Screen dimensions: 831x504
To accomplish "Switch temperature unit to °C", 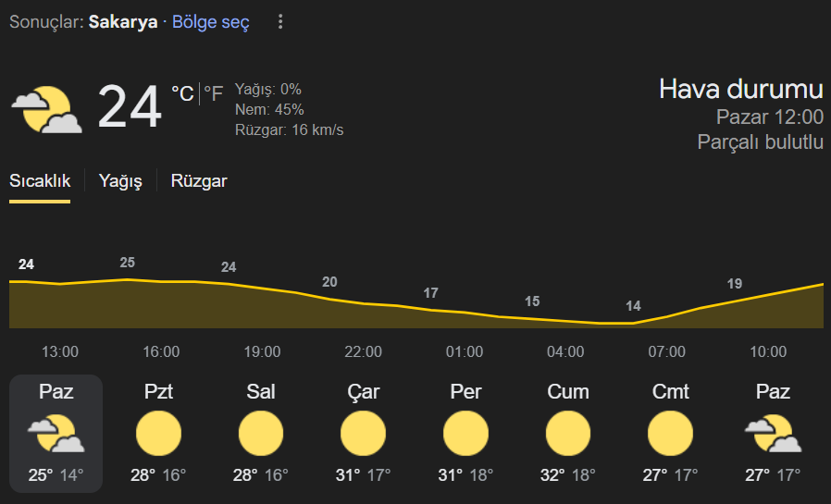I will pyautogui.click(x=182, y=93).
